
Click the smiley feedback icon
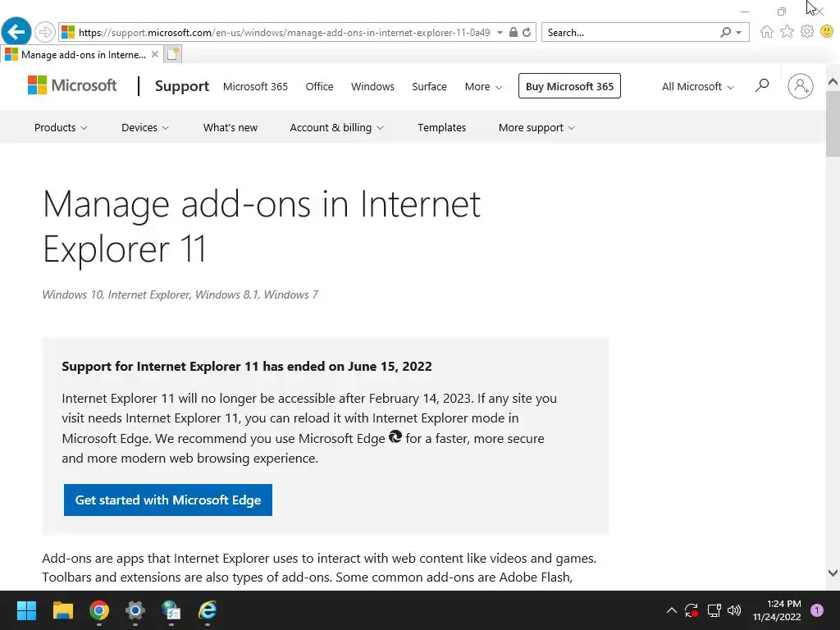[827, 32]
